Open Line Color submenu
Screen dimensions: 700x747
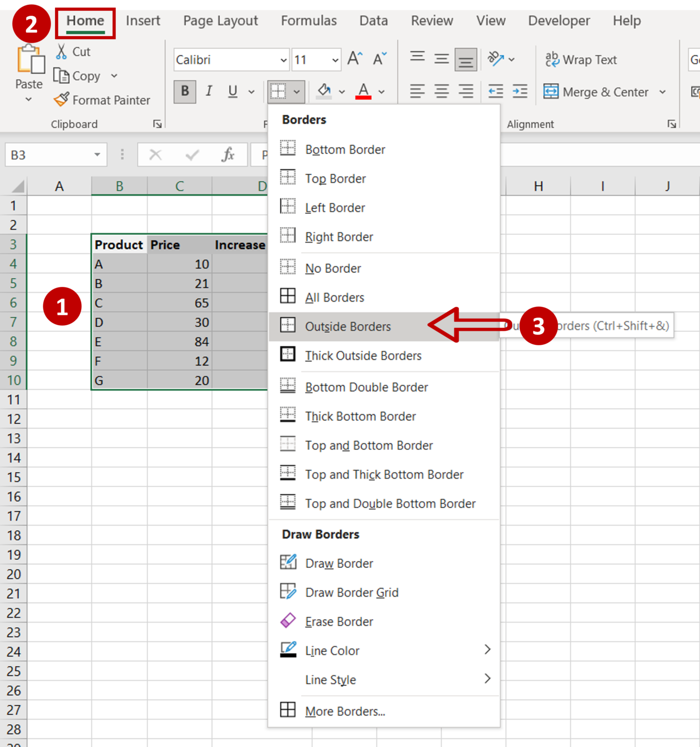[x=384, y=650]
